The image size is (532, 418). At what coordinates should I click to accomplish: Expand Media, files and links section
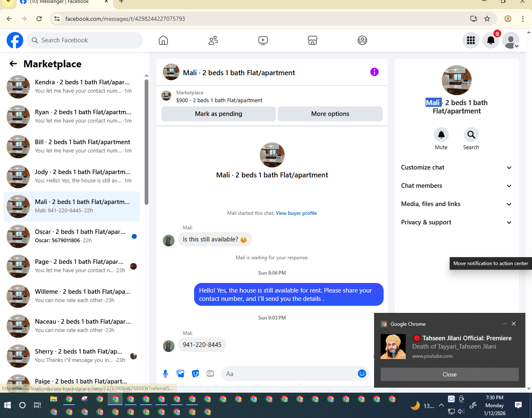pos(456,204)
